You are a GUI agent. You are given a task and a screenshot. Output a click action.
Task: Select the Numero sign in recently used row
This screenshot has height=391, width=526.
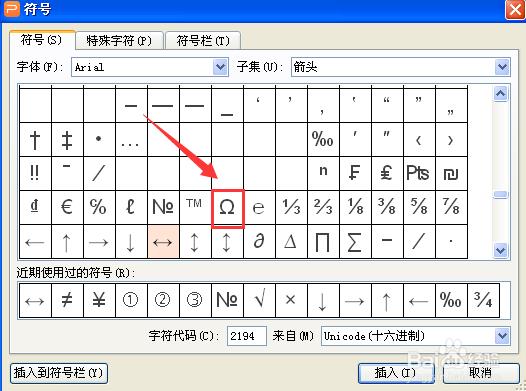tap(227, 300)
